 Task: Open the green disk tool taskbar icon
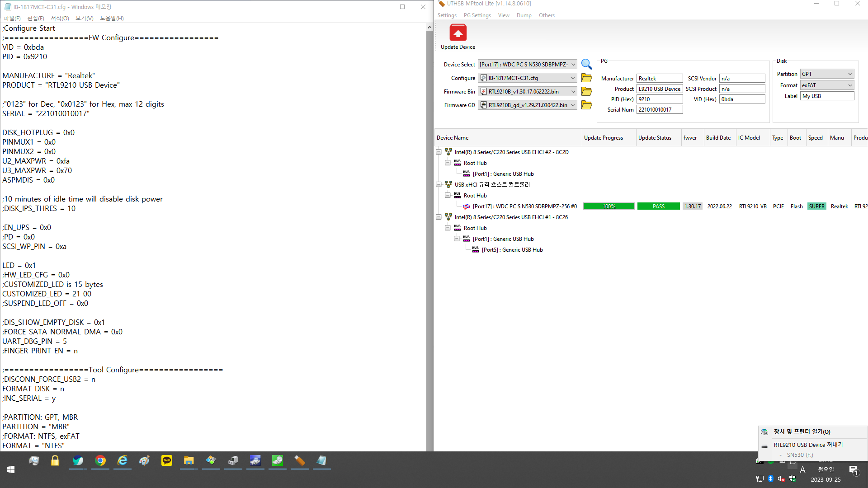coord(278,460)
